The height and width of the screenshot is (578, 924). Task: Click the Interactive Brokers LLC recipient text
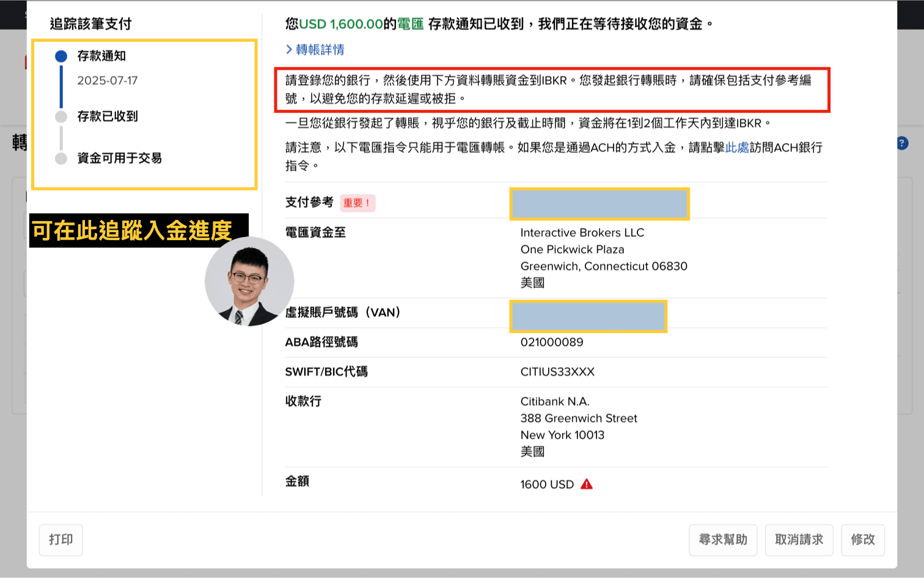point(582,233)
